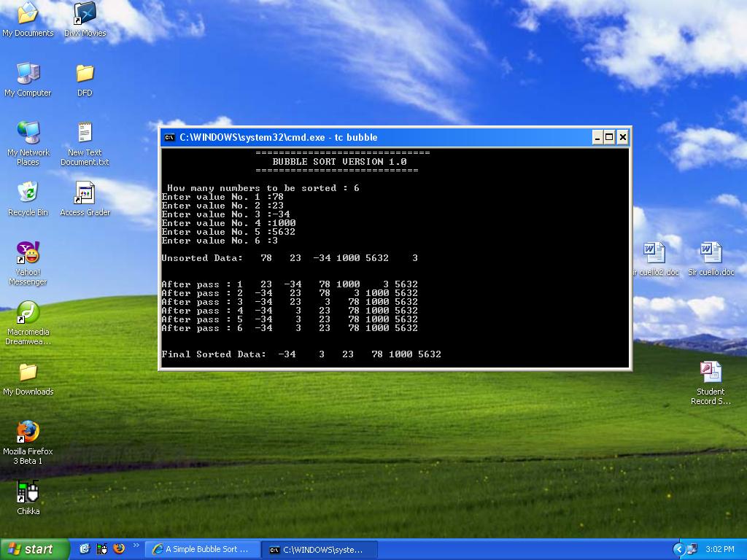The height and width of the screenshot is (560, 747).
Task: Click the network connection tray icon
Action: (692, 549)
